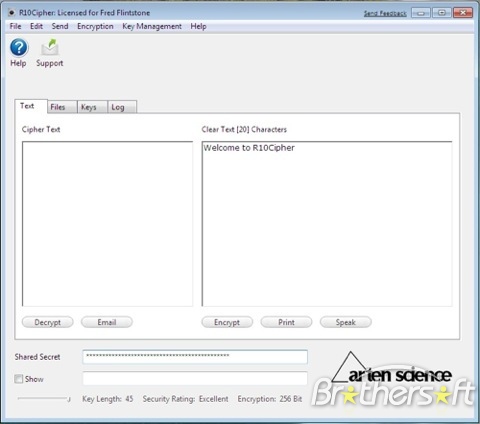Click the Decrypt button
Viewport: 480px width, 424px height.
(48, 322)
